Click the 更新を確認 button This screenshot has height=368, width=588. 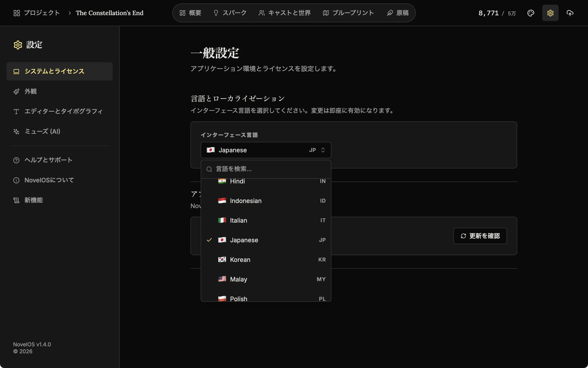480,236
